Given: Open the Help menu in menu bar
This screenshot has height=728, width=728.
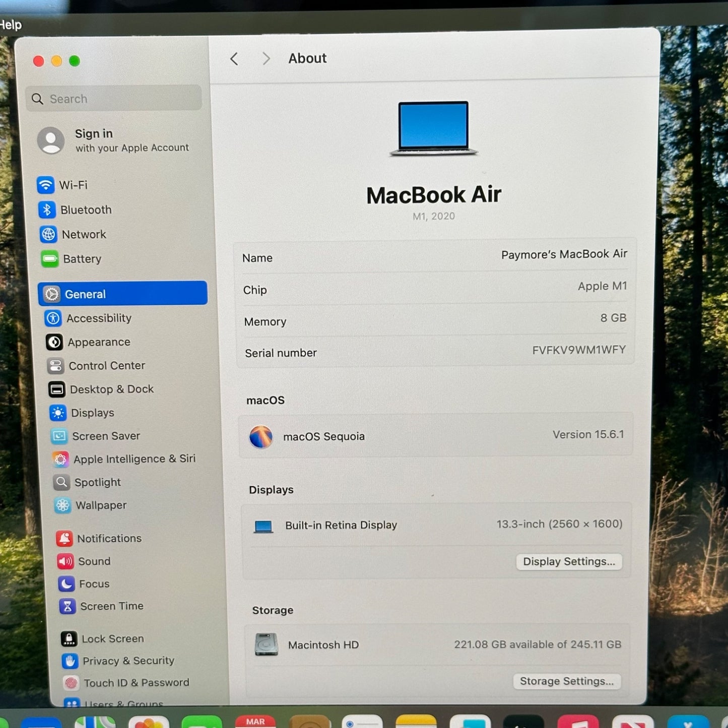Looking at the screenshot, I should click(10, 25).
